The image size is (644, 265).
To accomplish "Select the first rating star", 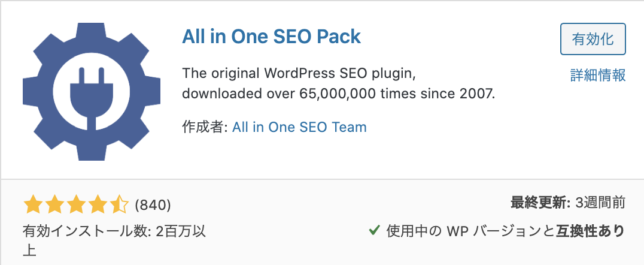I will click(x=32, y=205).
